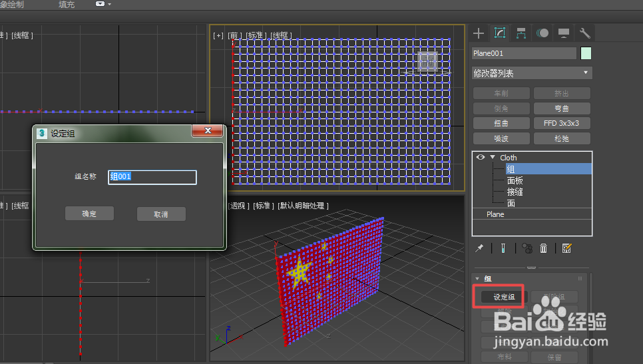Click the 设定组 button
Screen dimensions: 643x364
(x=504, y=297)
